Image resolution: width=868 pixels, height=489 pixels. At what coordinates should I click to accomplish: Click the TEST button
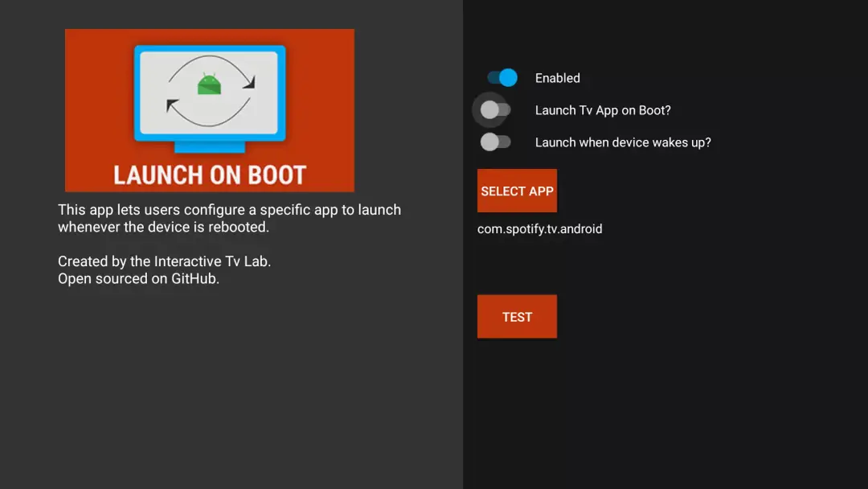pyautogui.click(x=517, y=316)
